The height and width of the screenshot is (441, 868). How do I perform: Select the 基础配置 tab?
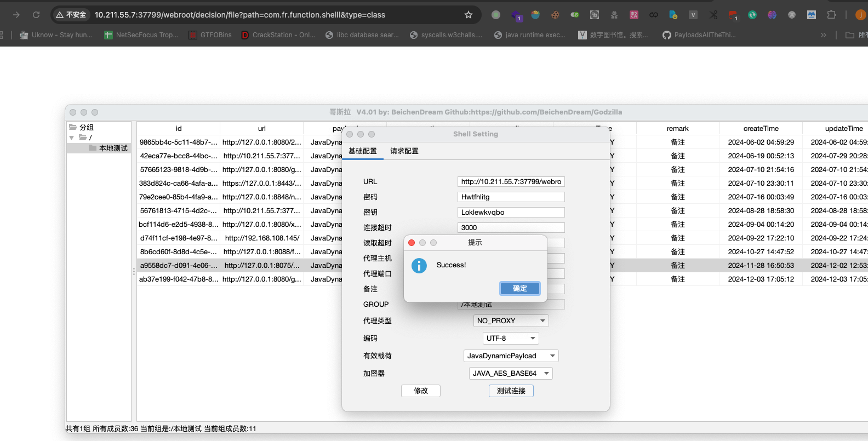coord(363,151)
